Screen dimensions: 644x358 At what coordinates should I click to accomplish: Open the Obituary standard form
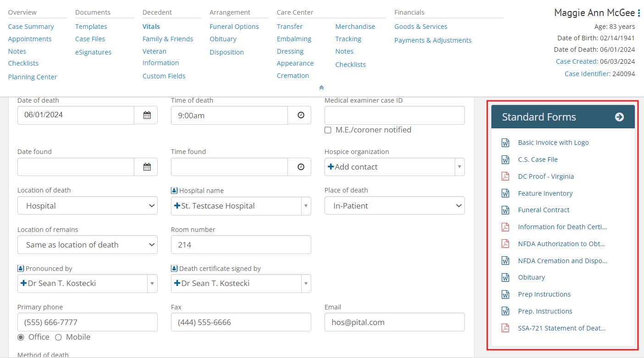click(x=531, y=277)
